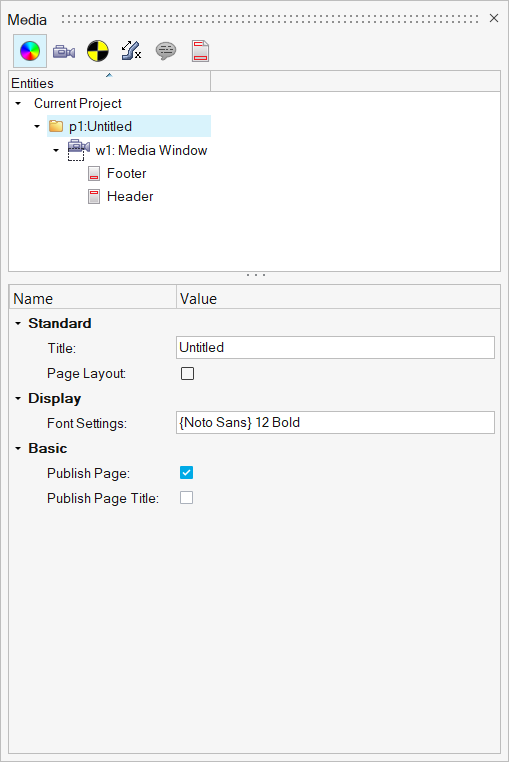Screen dimensions: 509x762
Task: Open the escalator fx function icon
Action: 131,51
